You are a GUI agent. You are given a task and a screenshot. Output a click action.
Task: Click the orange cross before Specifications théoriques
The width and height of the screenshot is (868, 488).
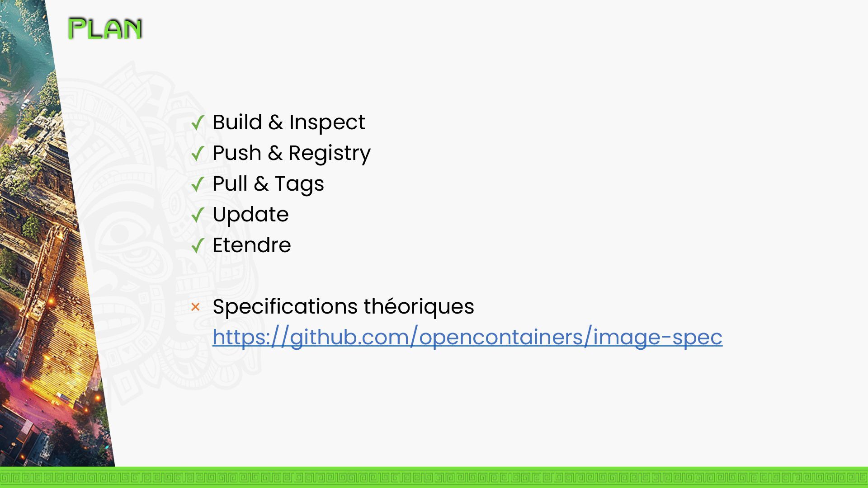(x=195, y=307)
